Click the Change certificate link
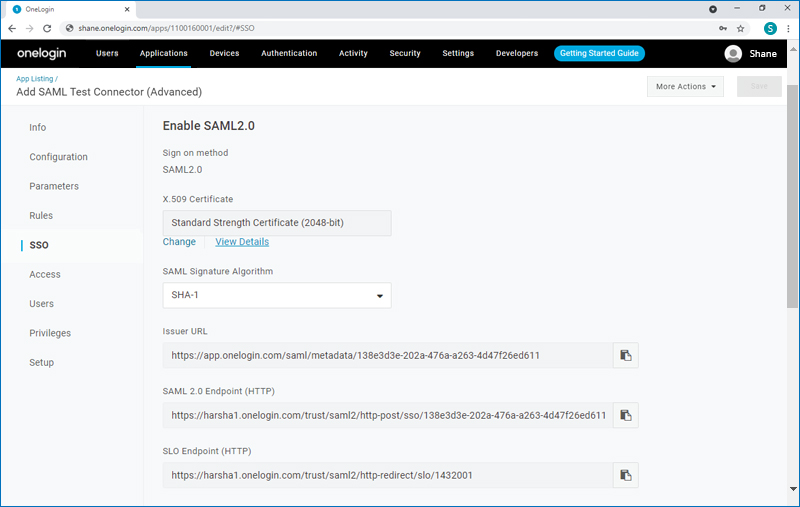This screenshot has height=507, width=800. [179, 242]
